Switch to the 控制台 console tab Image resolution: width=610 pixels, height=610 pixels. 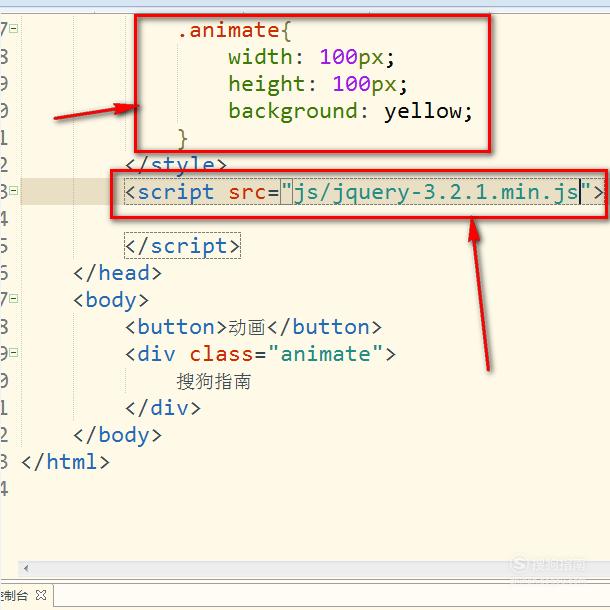(x=14, y=595)
